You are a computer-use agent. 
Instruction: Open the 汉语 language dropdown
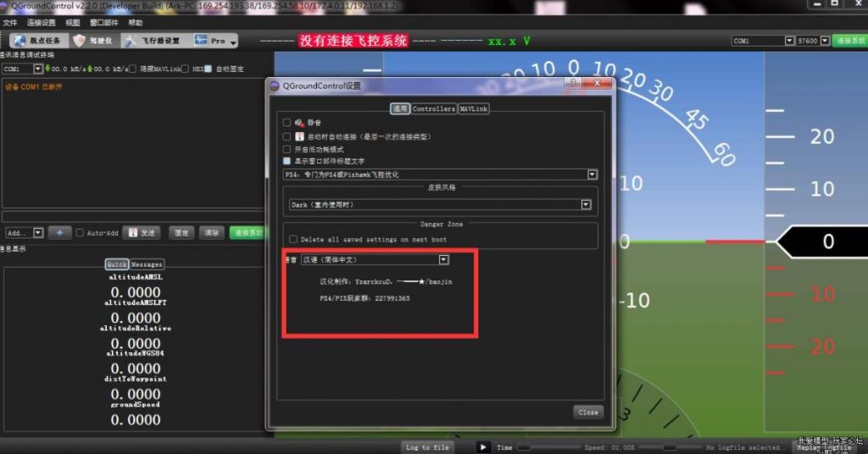tap(375, 260)
